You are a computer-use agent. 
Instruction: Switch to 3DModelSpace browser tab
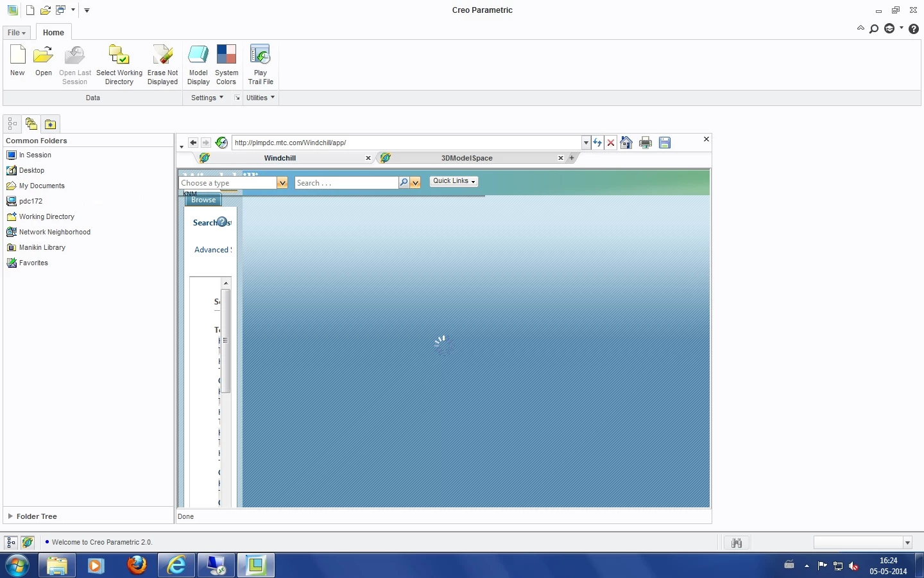pos(466,158)
